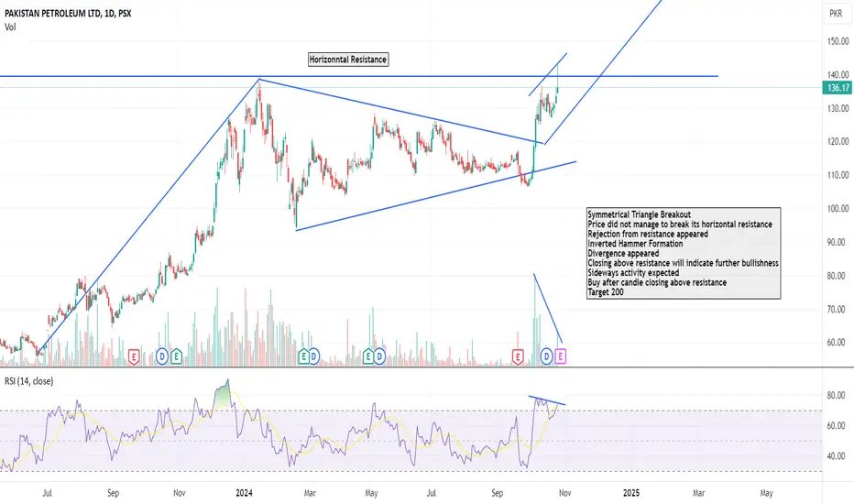Viewport: 854px width, 504px height.
Task: Click the Symmetrical Triangle Breakout note line
Action: click(x=639, y=214)
